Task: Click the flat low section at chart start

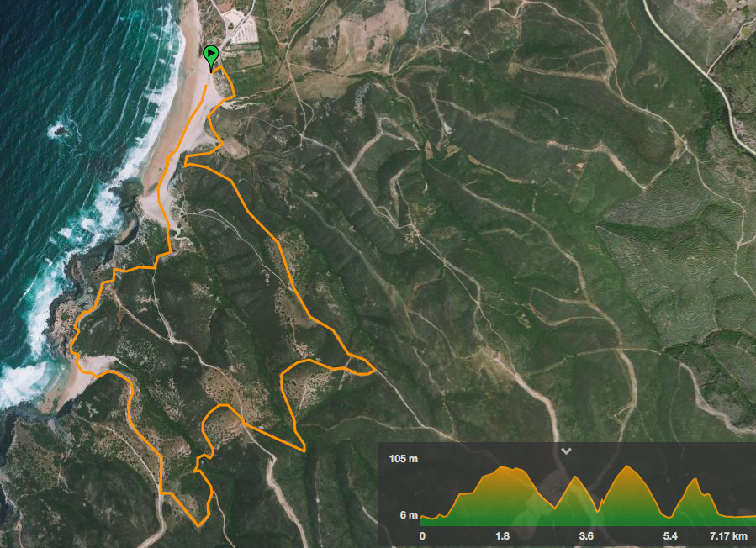Action: (432, 518)
